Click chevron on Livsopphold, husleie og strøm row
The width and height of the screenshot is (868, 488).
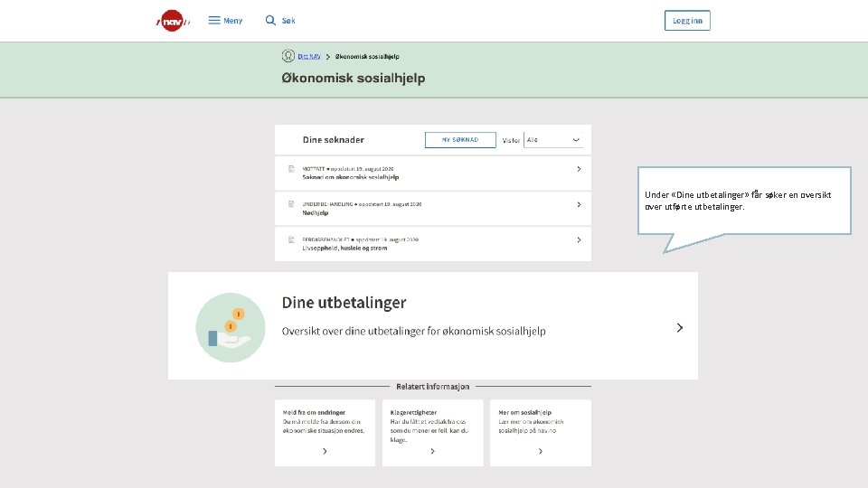click(x=579, y=240)
